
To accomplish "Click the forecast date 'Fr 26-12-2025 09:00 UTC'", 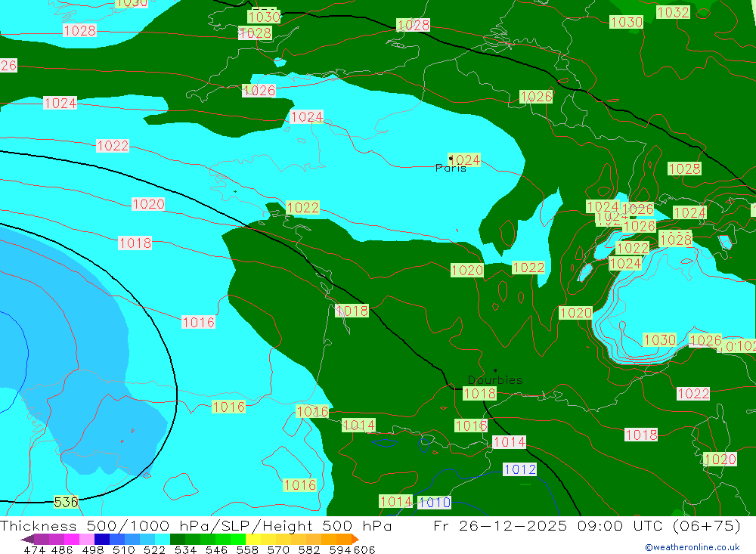I will (x=550, y=525).
